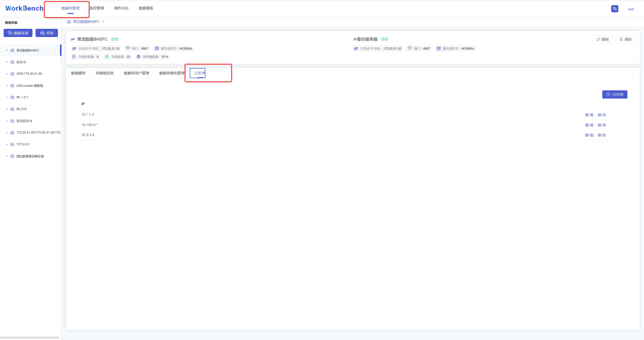Click the 备份服务器 backup server icon
Screen dimensions: 644x340
click(355, 39)
